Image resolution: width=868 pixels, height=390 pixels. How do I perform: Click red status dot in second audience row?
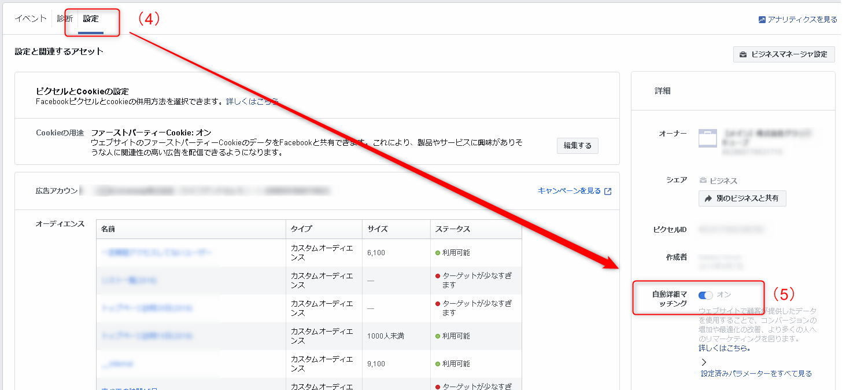(x=438, y=276)
